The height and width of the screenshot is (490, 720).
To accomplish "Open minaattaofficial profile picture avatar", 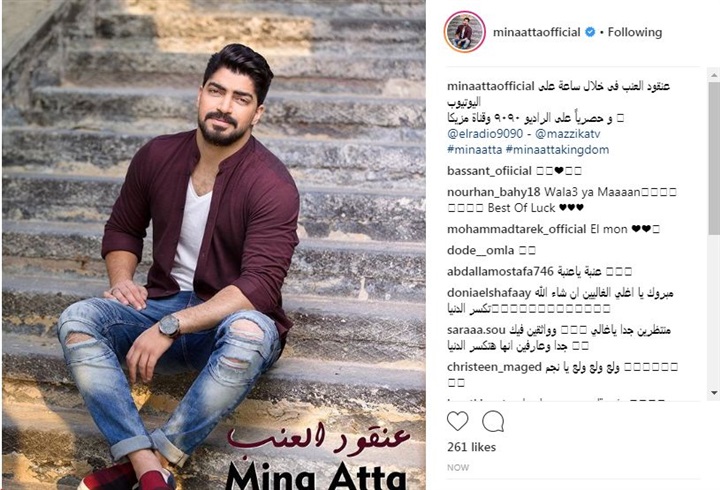I will [465, 32].
